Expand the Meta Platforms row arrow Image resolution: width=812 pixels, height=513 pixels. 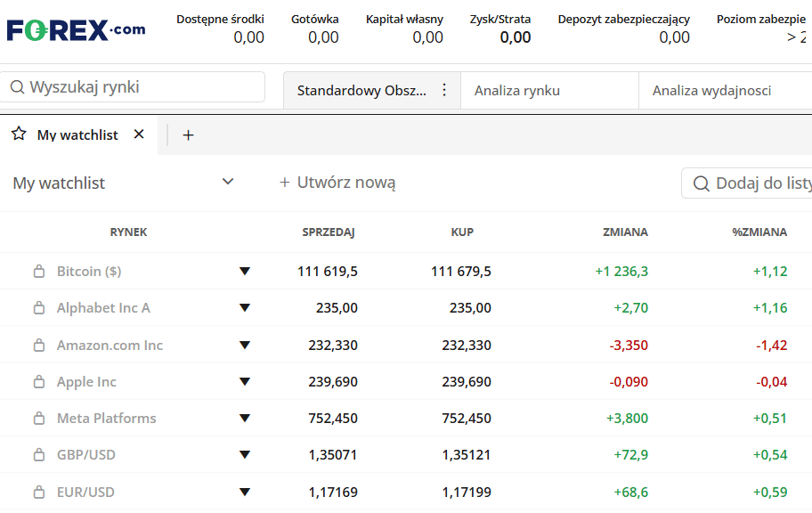pos(245,419)
